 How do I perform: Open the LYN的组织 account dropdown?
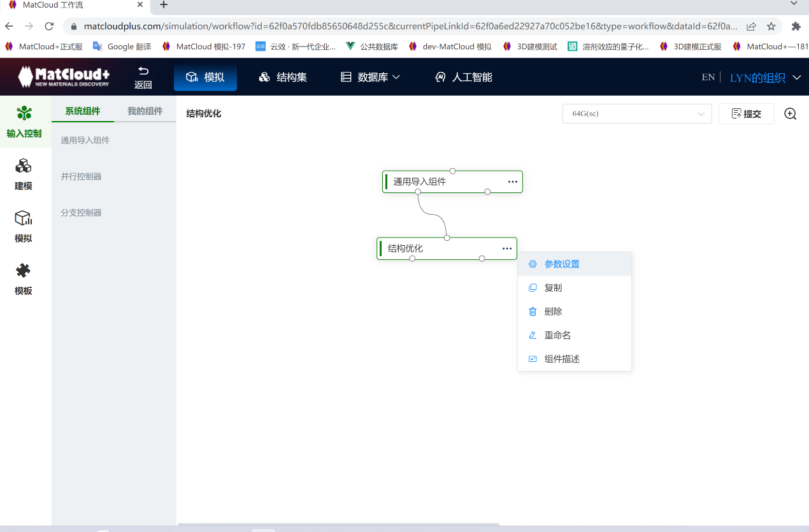762,76
